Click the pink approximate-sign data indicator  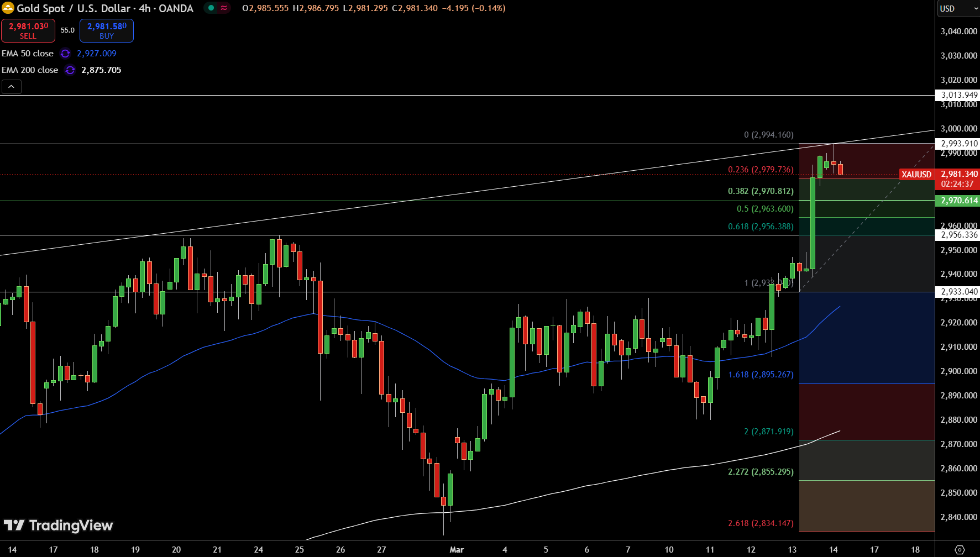[224, 8]
